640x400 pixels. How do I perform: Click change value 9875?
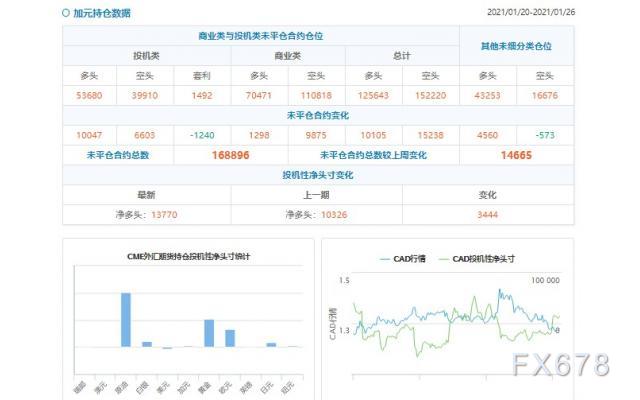316,135
